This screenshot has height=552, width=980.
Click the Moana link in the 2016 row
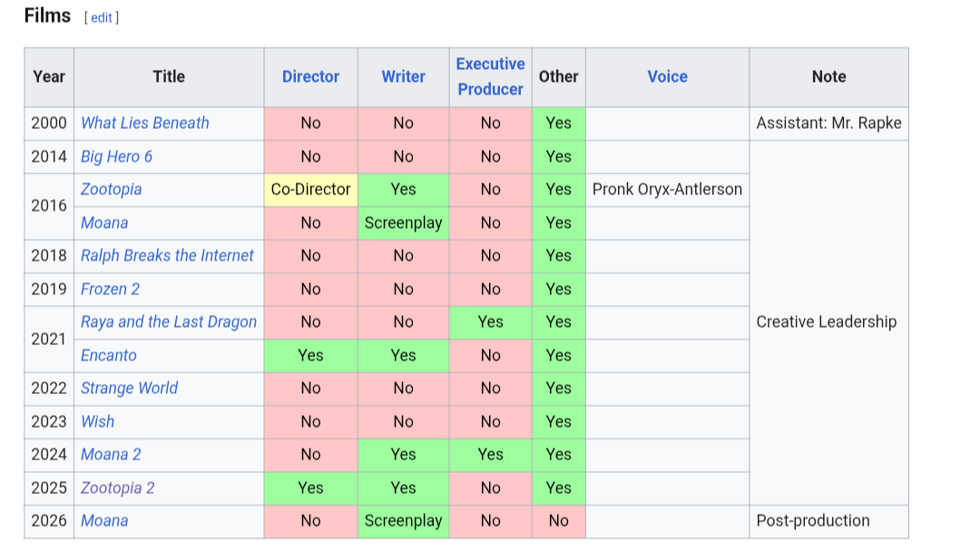[104, 222]
